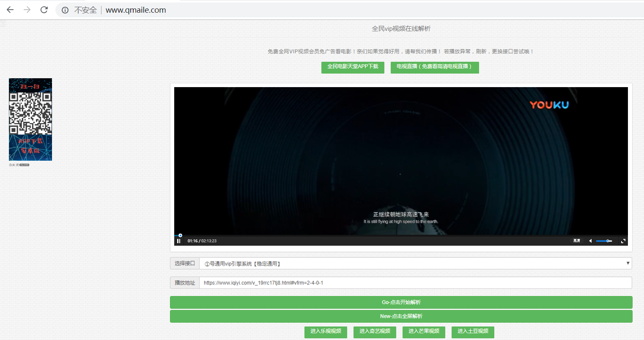Click Go-点击开始解析 button

point(401,302)
